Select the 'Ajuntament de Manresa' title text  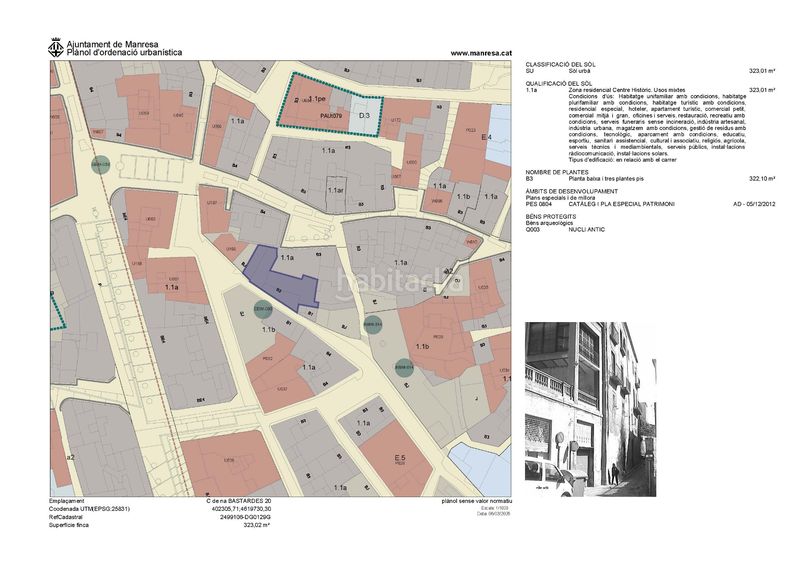pyautogui.click(x=112, y=44)
